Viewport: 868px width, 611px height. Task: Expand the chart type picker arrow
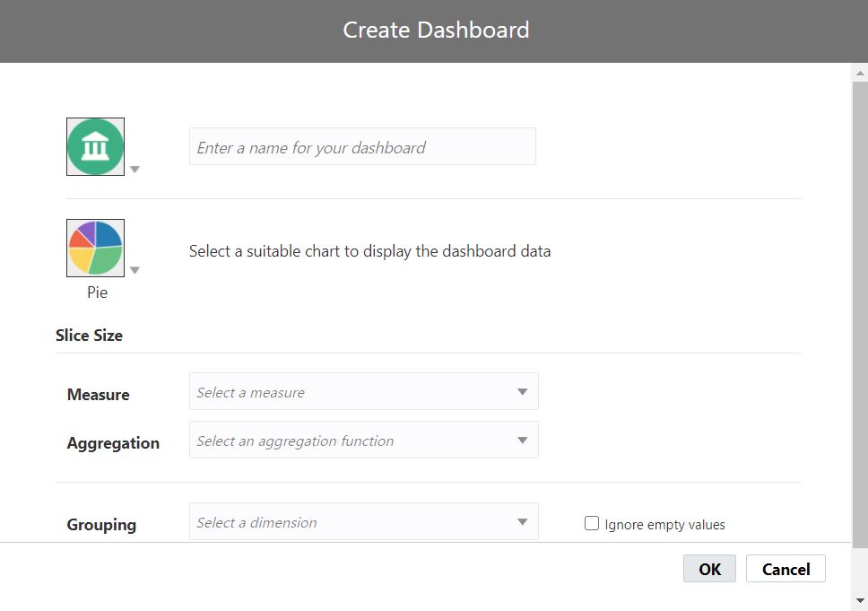[135, 270]
